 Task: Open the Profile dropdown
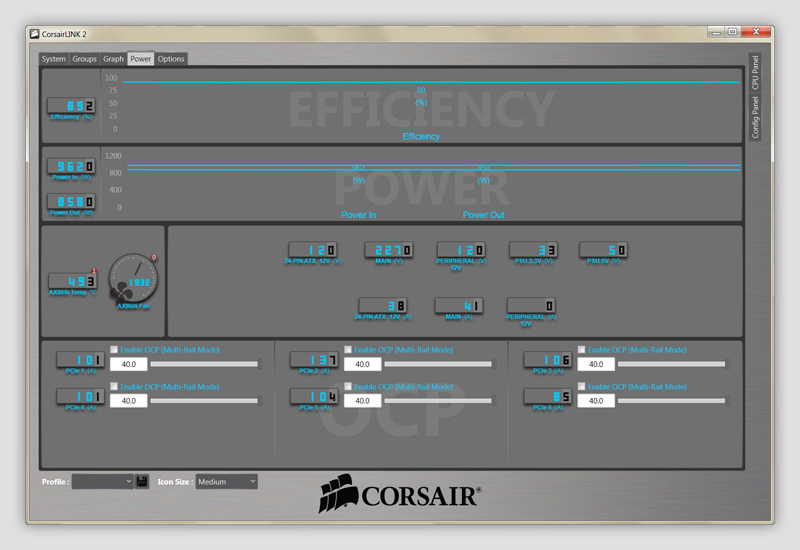tap(102, 481)
